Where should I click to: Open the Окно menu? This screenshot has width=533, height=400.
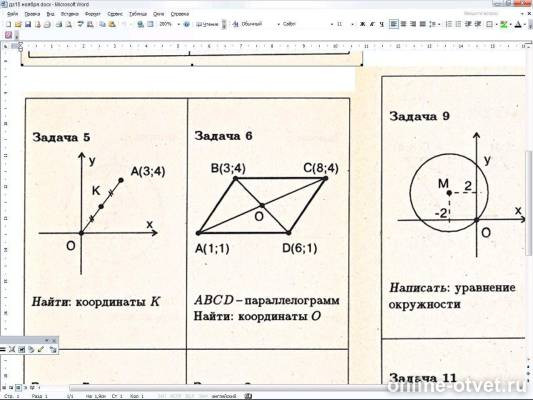click(x=158, y=14)
